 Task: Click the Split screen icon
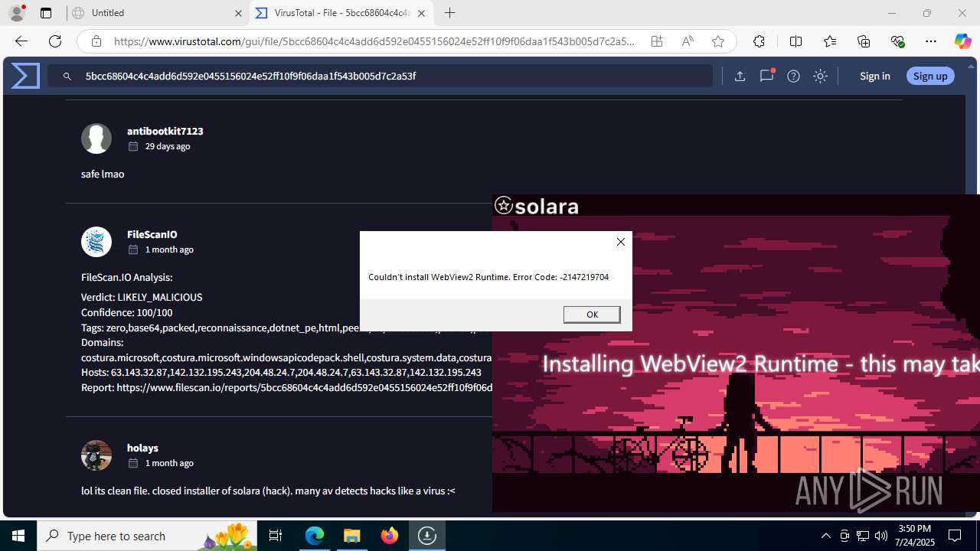pyautogui.click(x=795, y=41)
